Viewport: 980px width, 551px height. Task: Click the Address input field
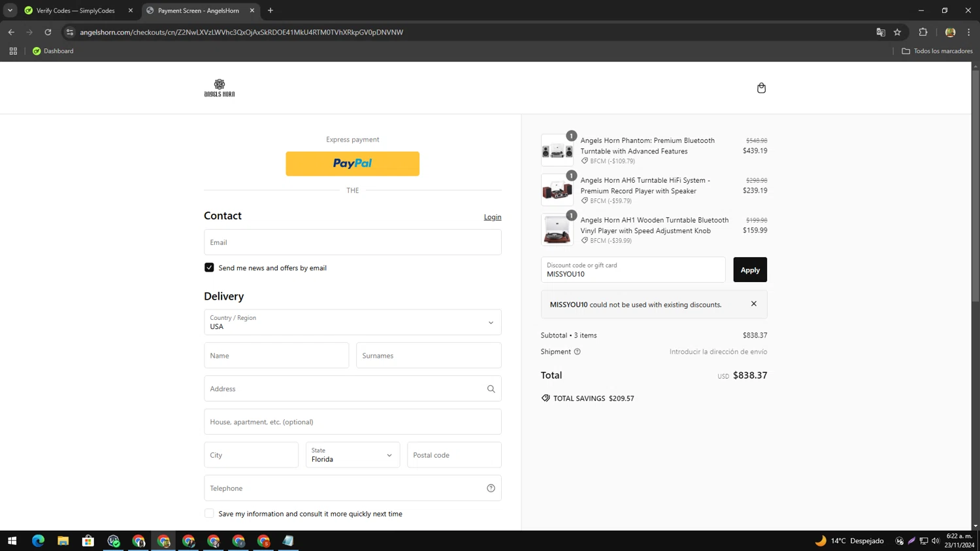click(353, 389)
